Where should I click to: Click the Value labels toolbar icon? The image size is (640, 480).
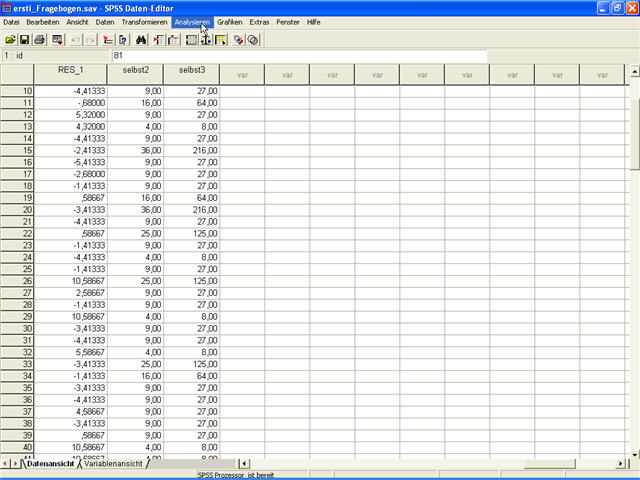pos(239,39)
